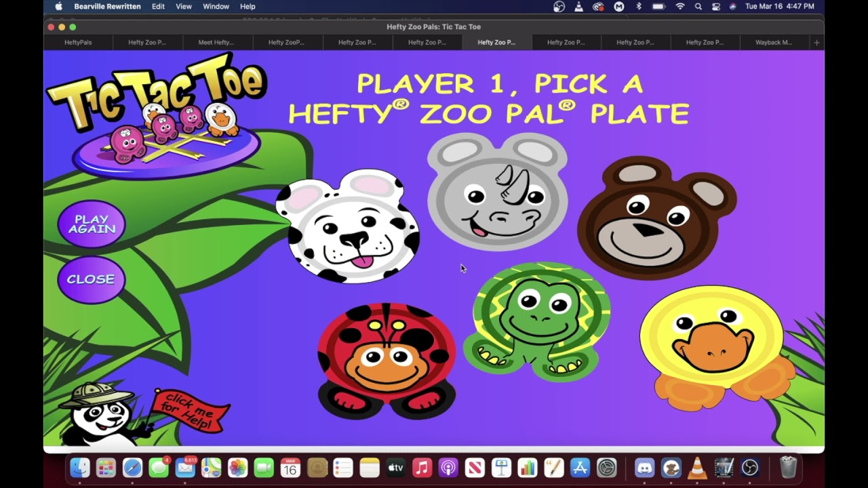Open Launchpad from the Dock
This screenshot has width=868, height=488.
pyautogui.click(x=106, y=467)
